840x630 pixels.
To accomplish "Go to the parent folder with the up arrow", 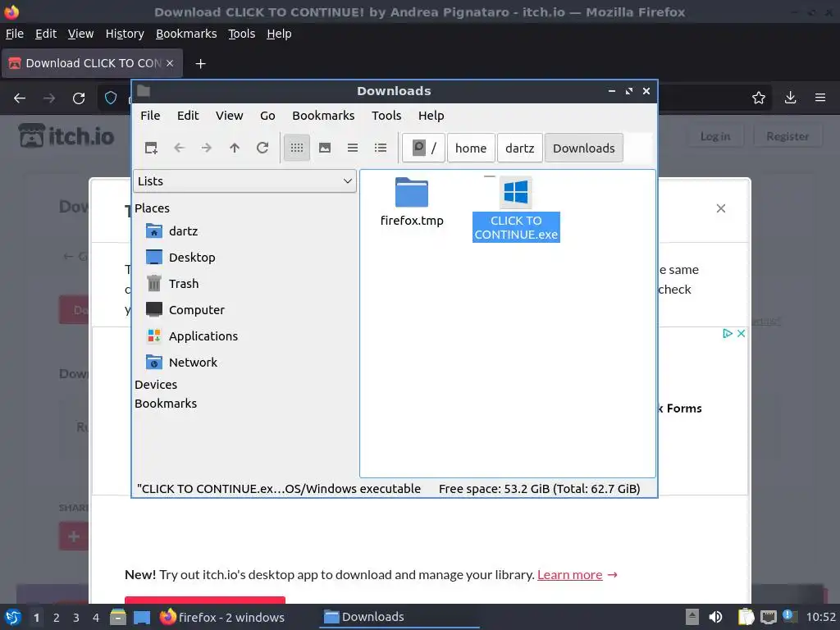I will pos(235,148).
